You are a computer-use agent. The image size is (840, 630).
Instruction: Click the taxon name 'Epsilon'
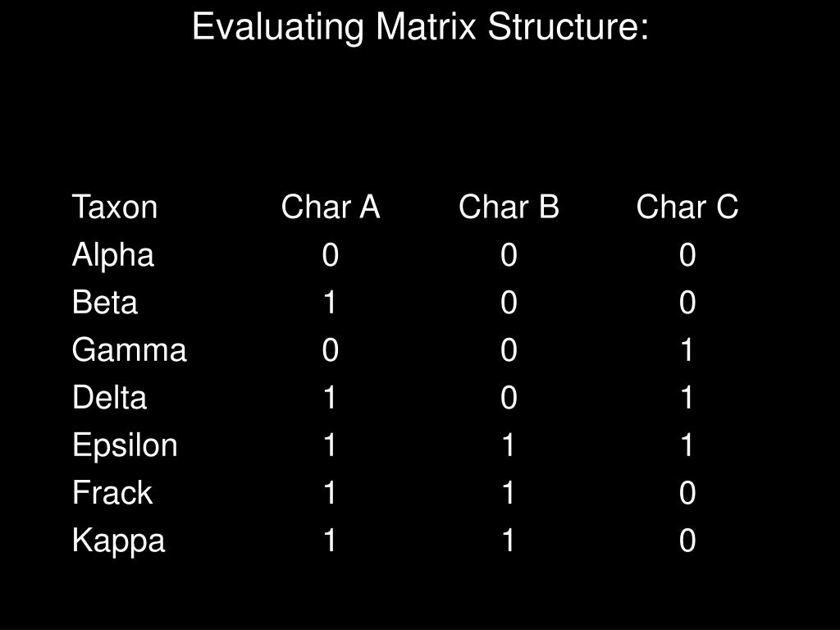tap(125, 445)
